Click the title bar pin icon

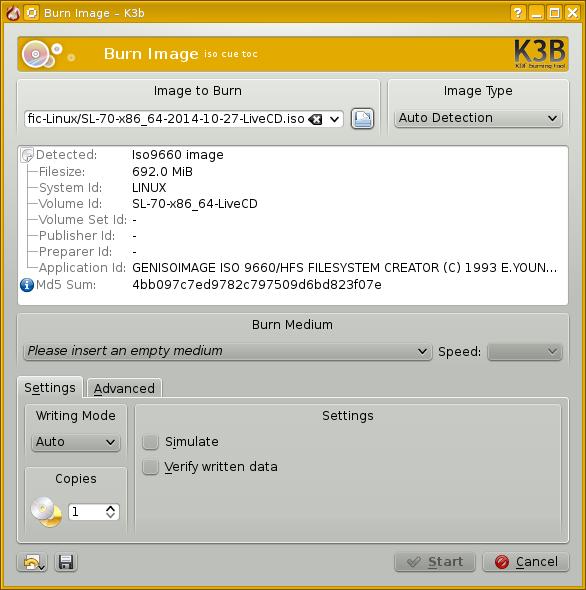coord(32,13)
